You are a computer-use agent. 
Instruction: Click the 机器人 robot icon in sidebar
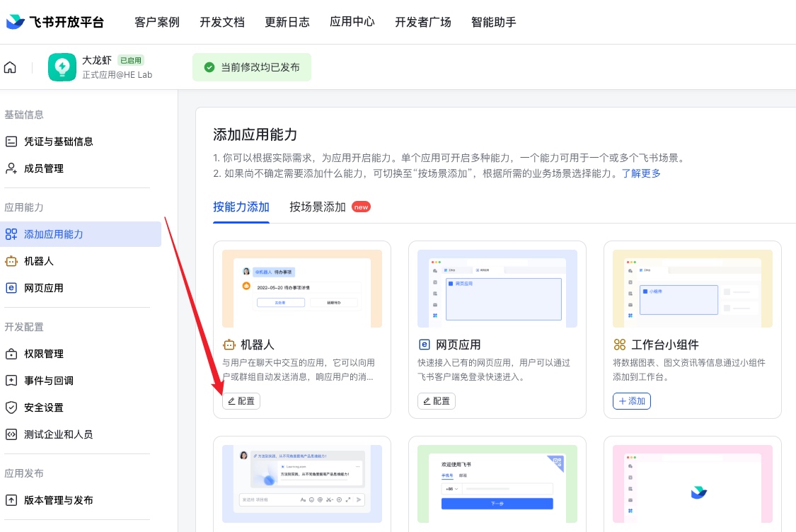point(11,261)
